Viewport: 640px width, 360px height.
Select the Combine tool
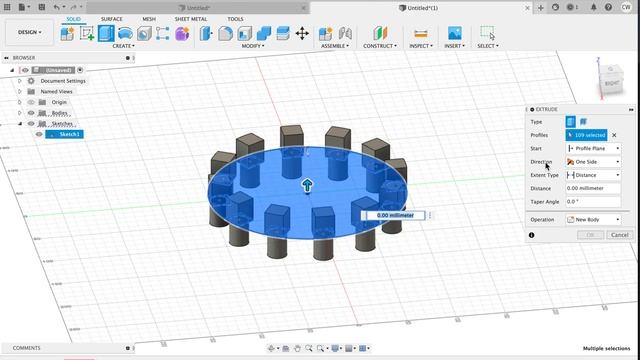pyautogui.click(x=264, y=33)
